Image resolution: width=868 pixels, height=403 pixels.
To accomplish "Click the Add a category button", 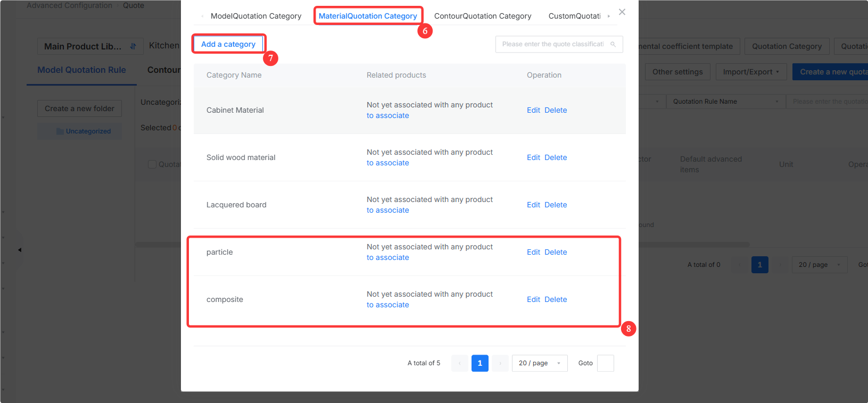I will [x=228, y=44].
